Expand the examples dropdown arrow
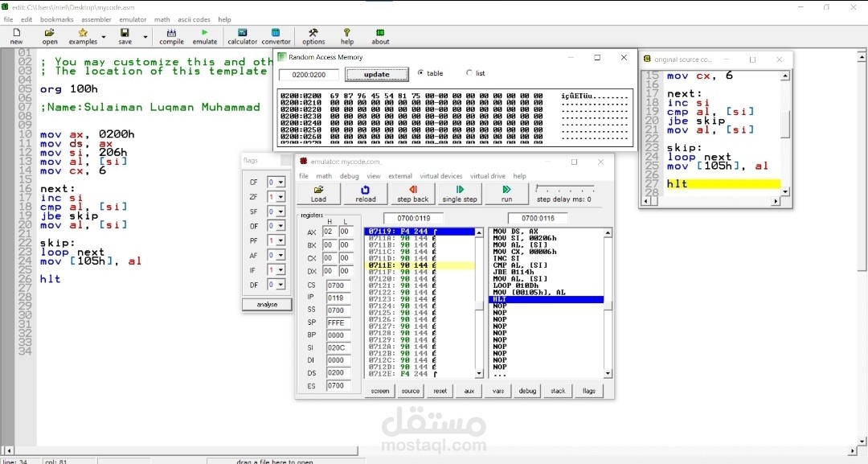The image size is (868, 464). (x=104, y=38)
